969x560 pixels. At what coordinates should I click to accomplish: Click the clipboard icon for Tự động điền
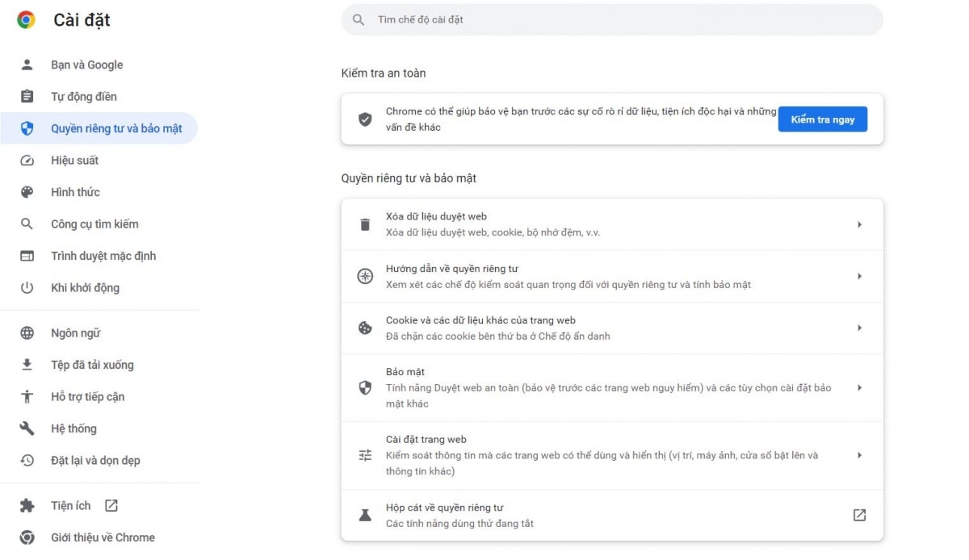pos(27,97)
